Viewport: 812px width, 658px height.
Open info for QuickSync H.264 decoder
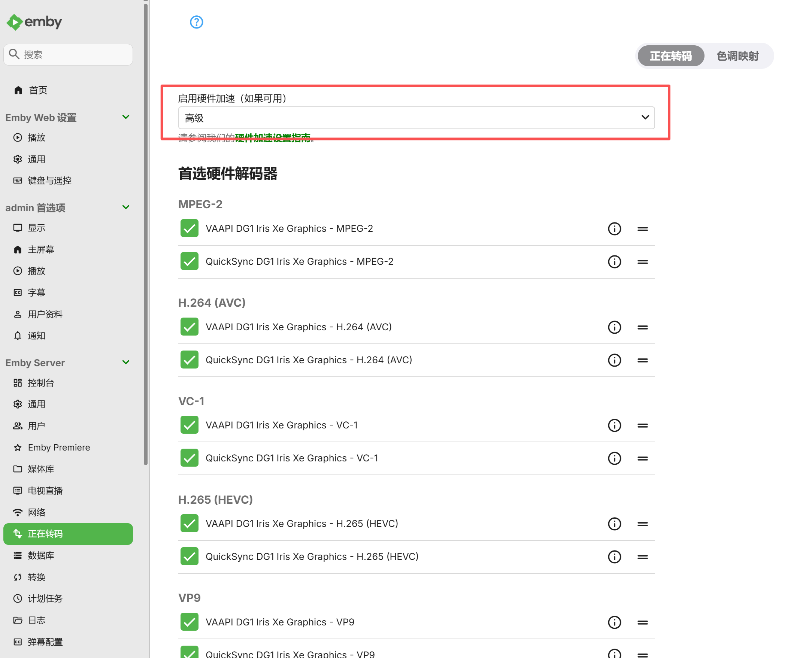tap(614, 360)
